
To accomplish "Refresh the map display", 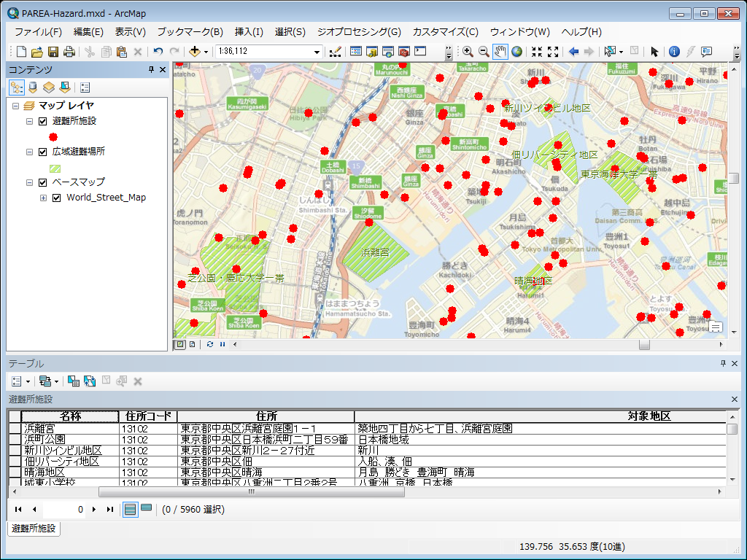I will [210, 344].
